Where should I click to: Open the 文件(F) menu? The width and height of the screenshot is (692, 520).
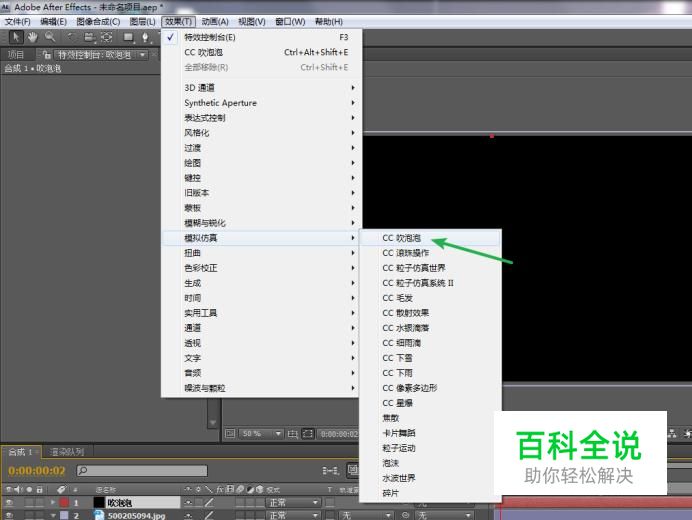18,22
